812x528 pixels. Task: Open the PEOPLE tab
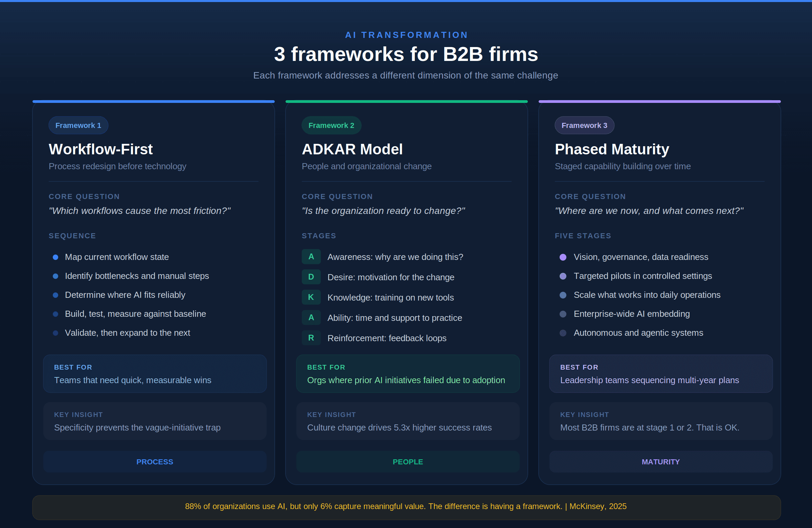(x=408, y=461)
